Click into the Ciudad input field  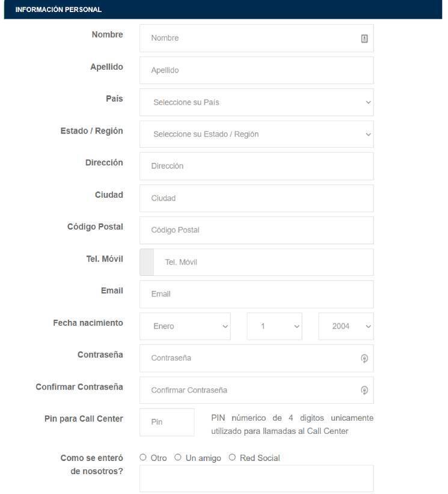pos(257,198)
